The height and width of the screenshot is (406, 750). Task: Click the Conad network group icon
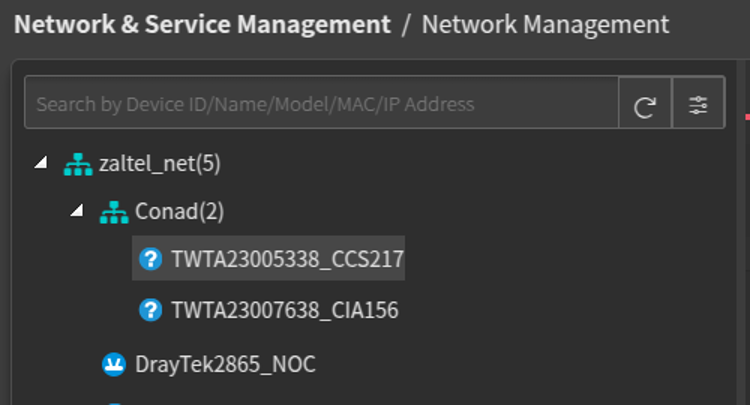(114, 212)
